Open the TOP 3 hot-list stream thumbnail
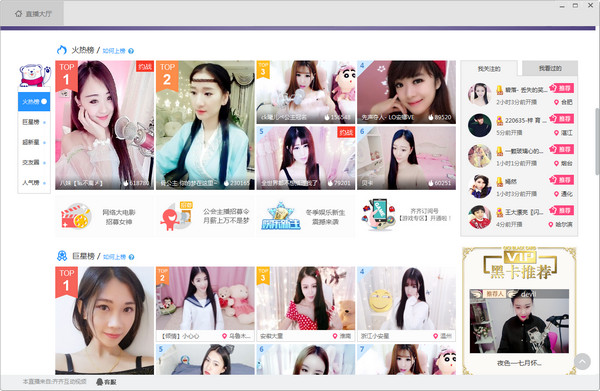 coord(306,92)
